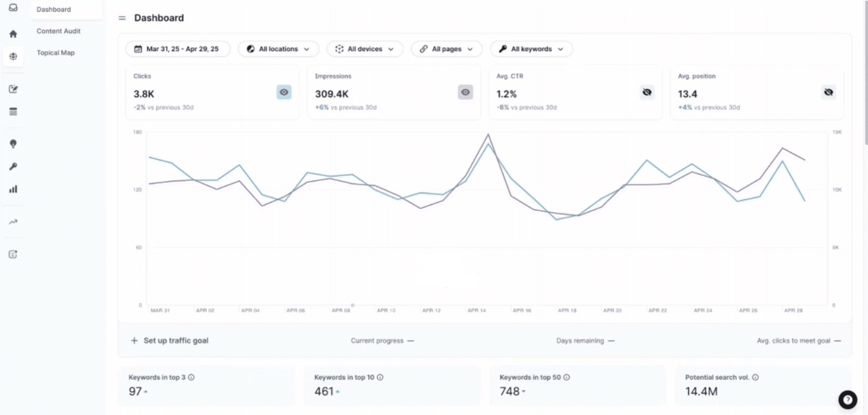The width and height of the screenshot is (868, 415).
Task: Open Content Audit in the side menu
Action: 59,31
